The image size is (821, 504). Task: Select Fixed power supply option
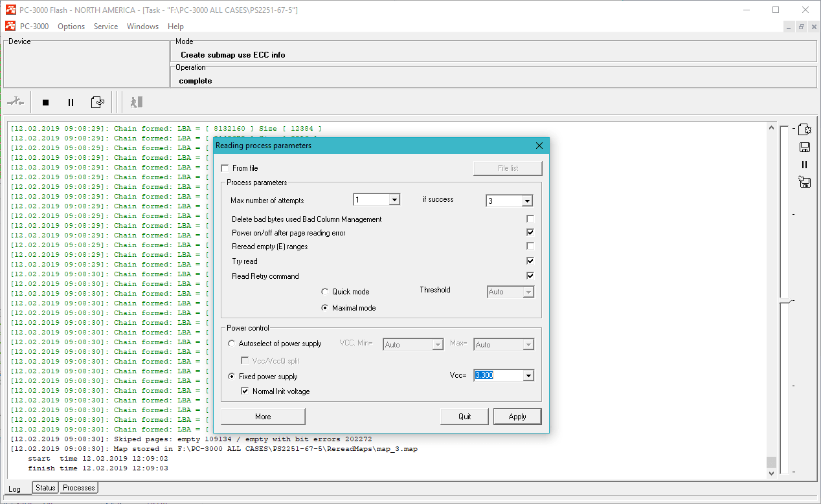click(x=232, y=377)
